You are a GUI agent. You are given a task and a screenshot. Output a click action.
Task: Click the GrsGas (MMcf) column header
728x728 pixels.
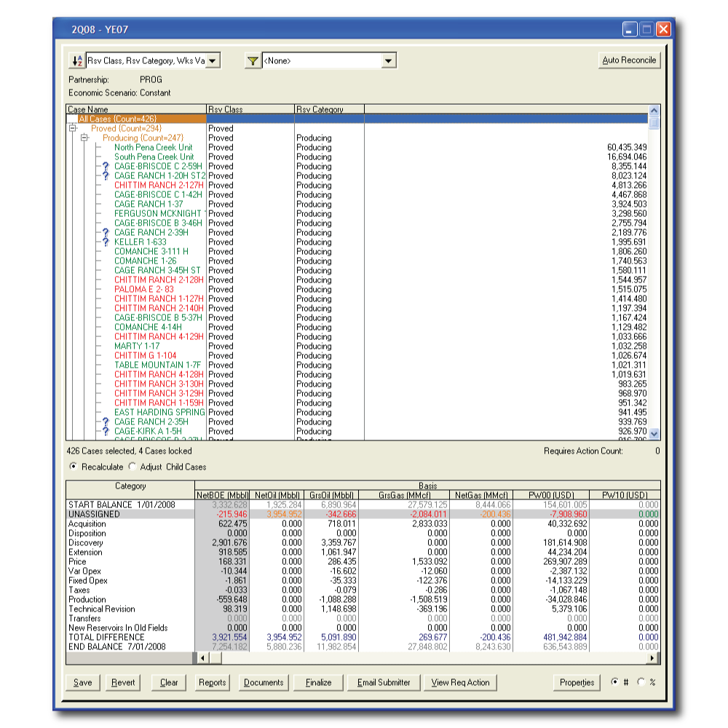[404, 495]
